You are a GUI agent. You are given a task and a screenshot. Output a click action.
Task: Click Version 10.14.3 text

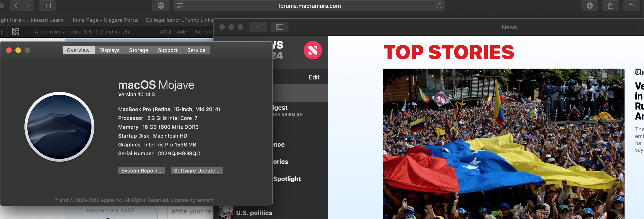(x=136, y=94)
